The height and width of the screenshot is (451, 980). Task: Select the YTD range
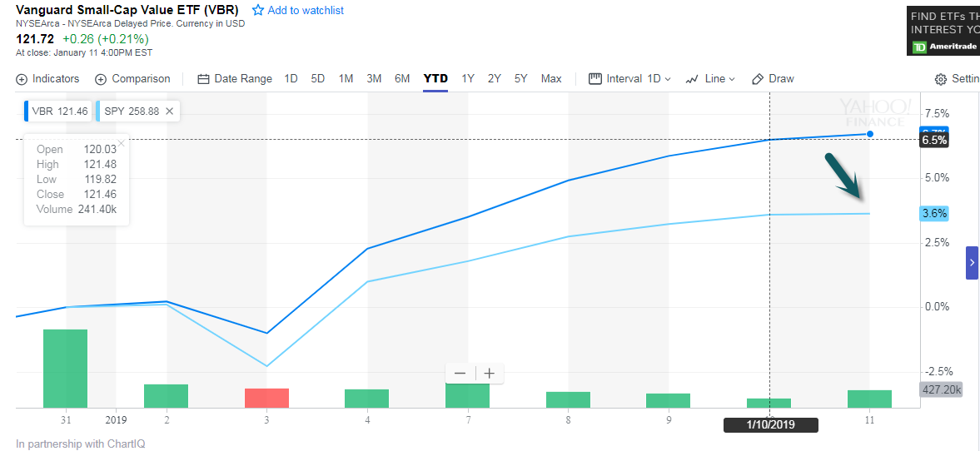[435, 79]
